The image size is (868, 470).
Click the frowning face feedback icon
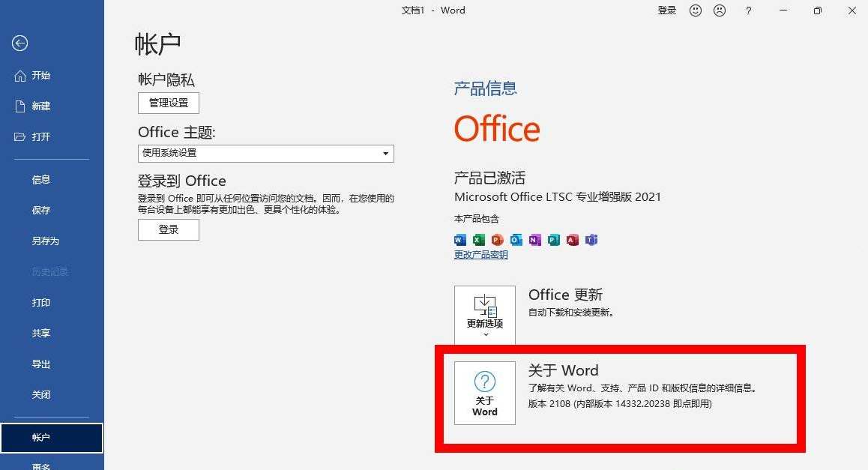(x=720, y=10)
